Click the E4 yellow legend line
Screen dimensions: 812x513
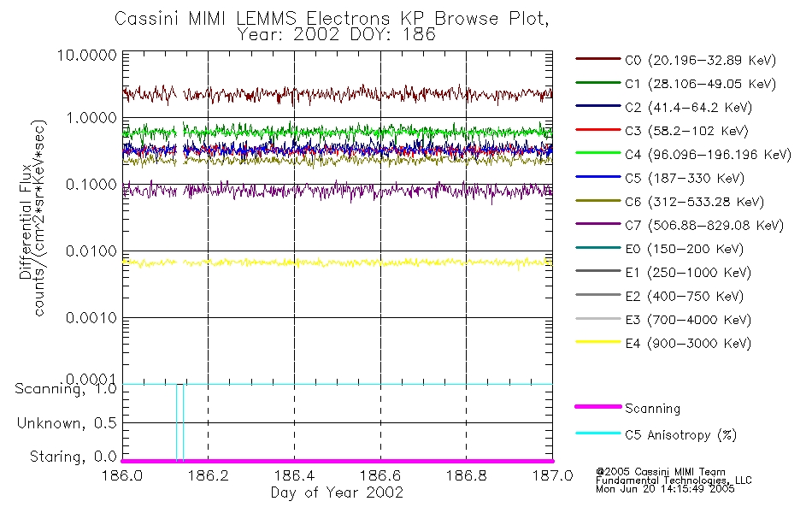pos(597,342)
